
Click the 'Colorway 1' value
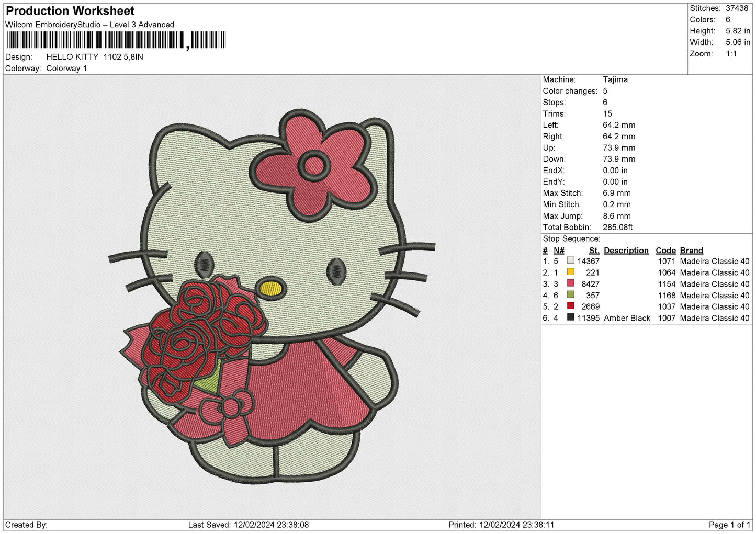coord(66,69)
